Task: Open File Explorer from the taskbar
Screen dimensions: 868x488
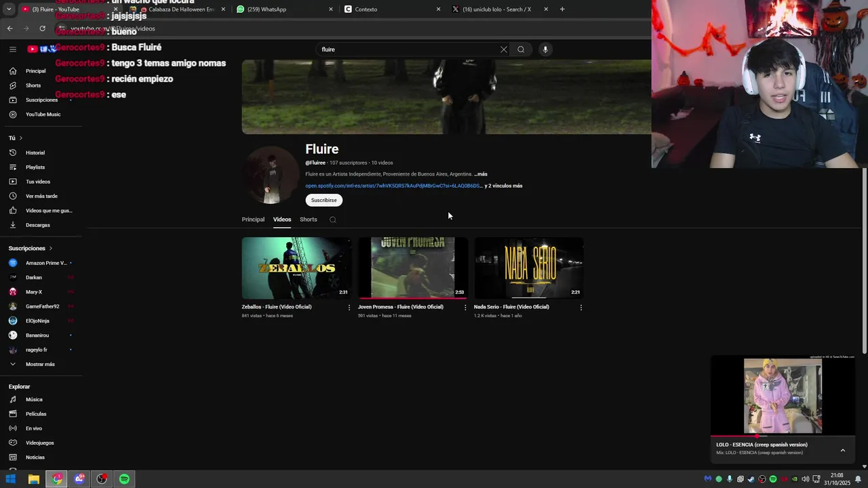Action: point(33,479)
